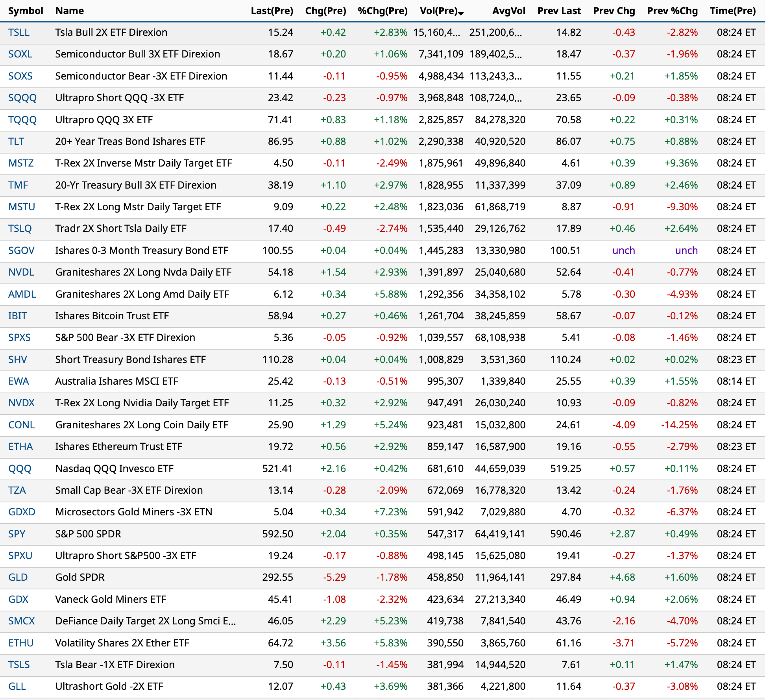Select the Ishares Bitcoin Trust ETF row
This screenshot has height=700, width=765.
(x=112, y=316)
